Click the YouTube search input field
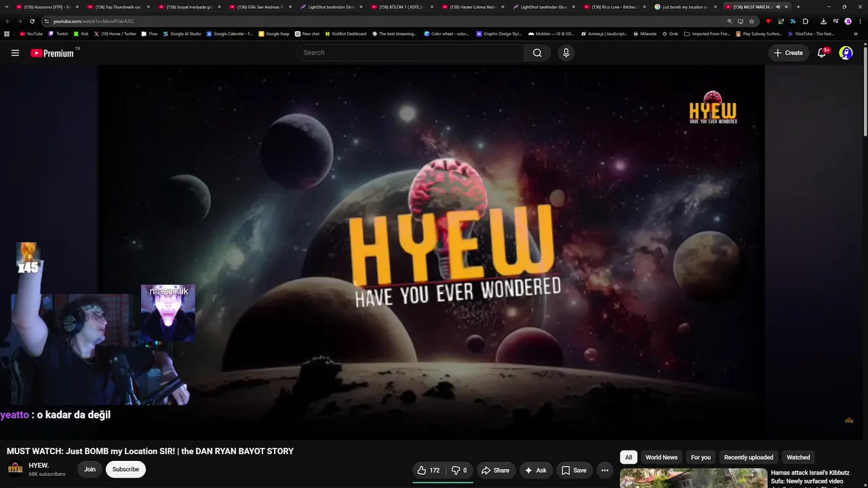 coord(410,53)
